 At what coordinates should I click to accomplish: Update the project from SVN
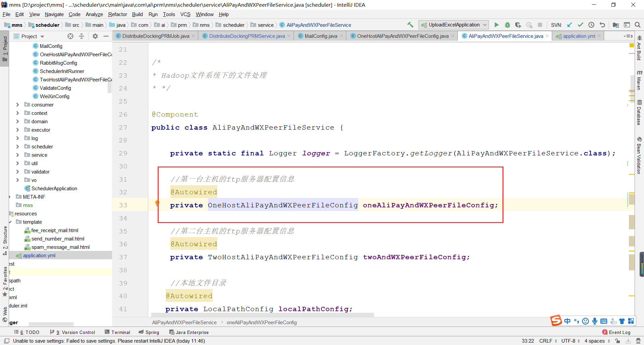coord(570,25)
